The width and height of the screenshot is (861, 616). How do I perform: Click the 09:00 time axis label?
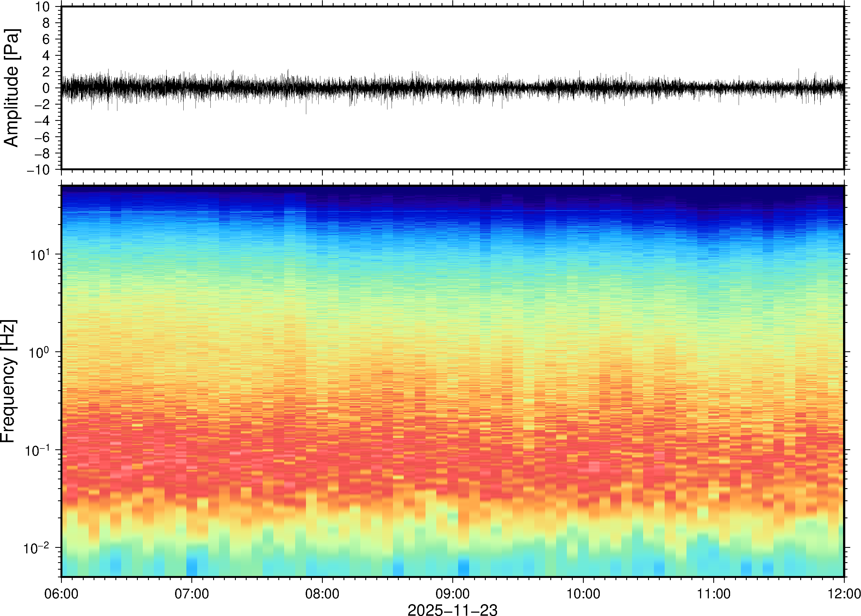click(x=453, y=594)
